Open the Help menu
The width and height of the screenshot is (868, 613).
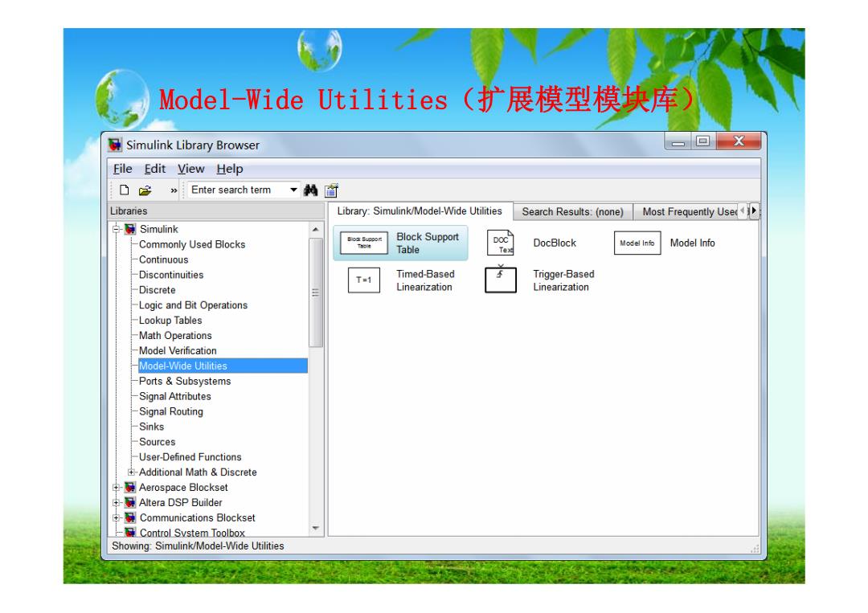(x=230, y=169)
